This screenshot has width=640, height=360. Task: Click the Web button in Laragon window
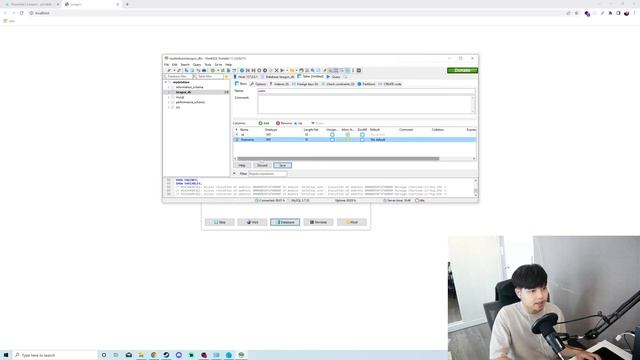tap(252, 222)
